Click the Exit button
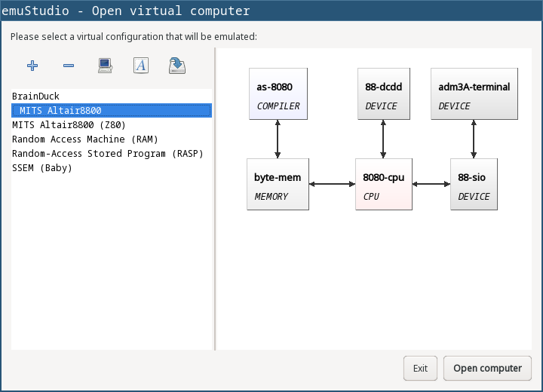Viewport: 543px width, 392px height. coord(420,368)
